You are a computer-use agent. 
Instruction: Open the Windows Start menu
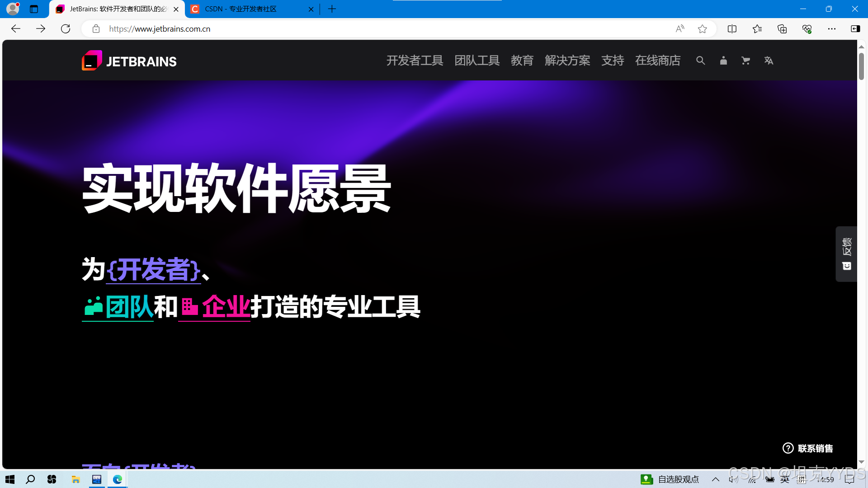(10, 479)
